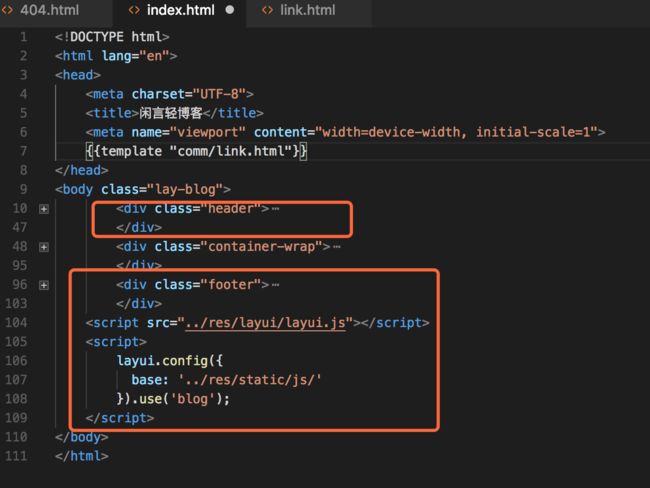Click the ellipsis after header div tag
The image size is (650, 488).
pos(276,209)
